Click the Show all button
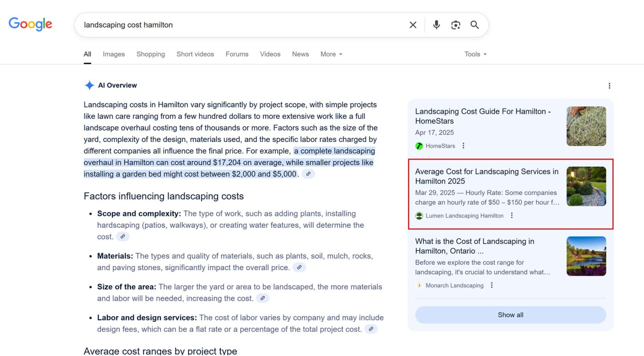The width and height of the screenshot is (644, 356). tap(510, 315)
